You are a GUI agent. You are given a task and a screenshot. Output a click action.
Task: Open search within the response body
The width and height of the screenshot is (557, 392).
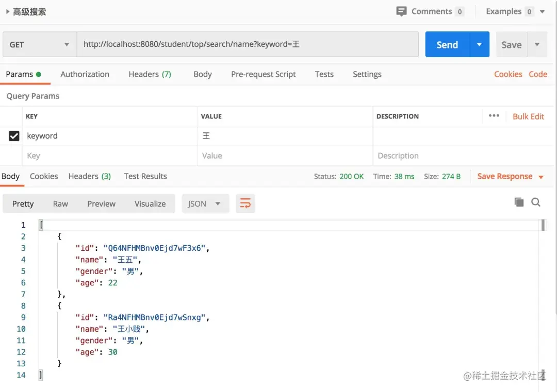[x=536, y=202]
